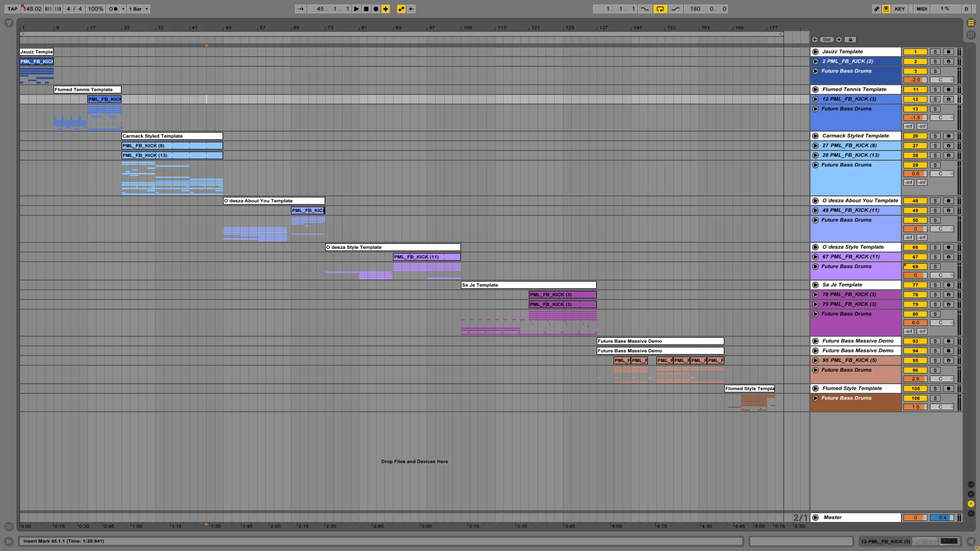Click the orange locator marker in scrub area
Screen dimensions: 980x551
coord(206,46)
